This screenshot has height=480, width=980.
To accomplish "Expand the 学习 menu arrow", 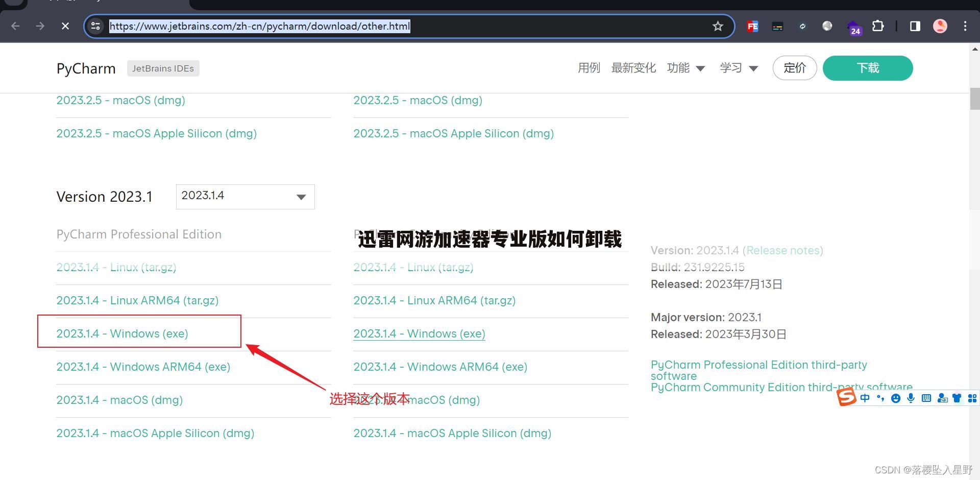I will pyautogui.click(x=753, y=68).
